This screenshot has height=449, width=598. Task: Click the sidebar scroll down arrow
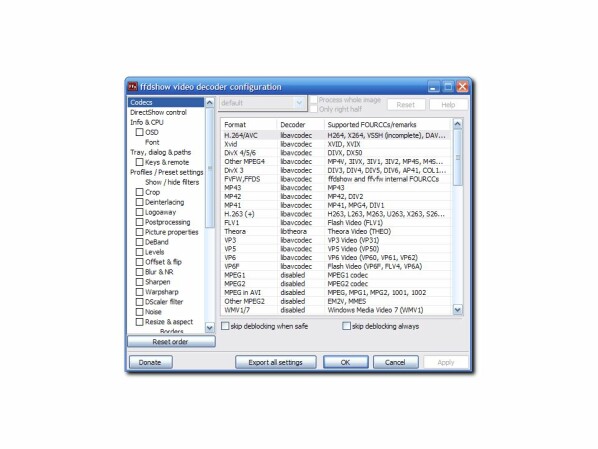(209, 327)
